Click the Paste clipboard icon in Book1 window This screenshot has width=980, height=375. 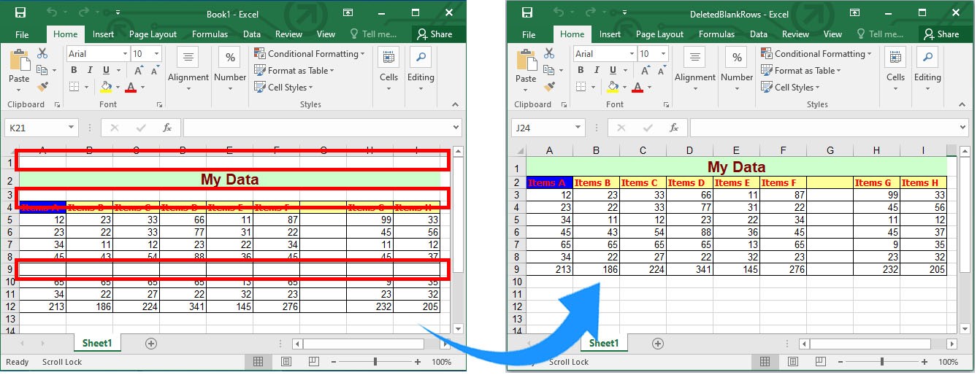coord(19,65)
